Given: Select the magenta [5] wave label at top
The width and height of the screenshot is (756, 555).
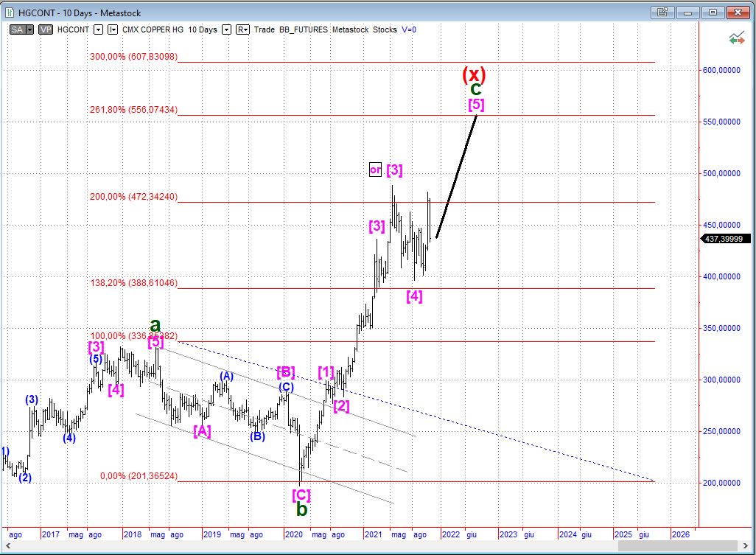Looking at the screenshot, I should 476,105.
